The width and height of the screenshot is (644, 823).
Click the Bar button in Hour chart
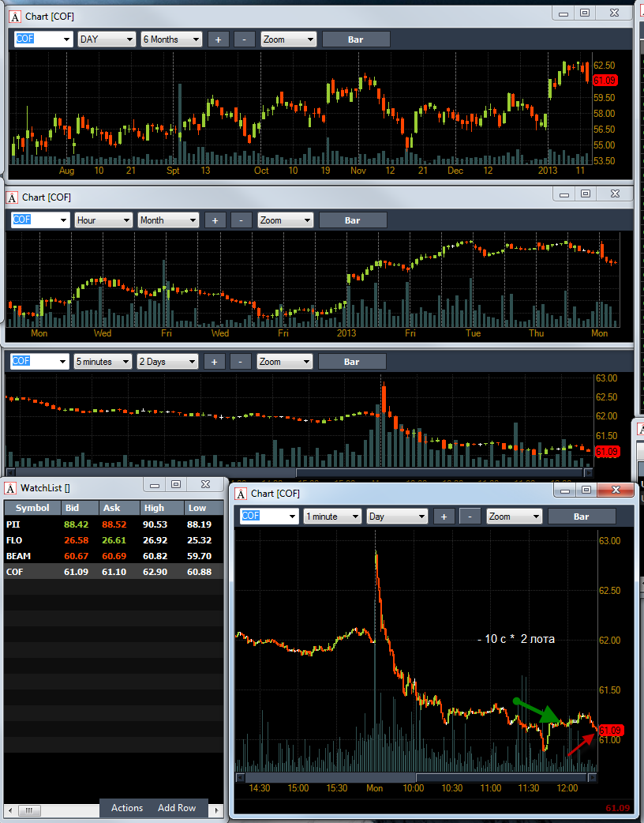coord(353,220)
